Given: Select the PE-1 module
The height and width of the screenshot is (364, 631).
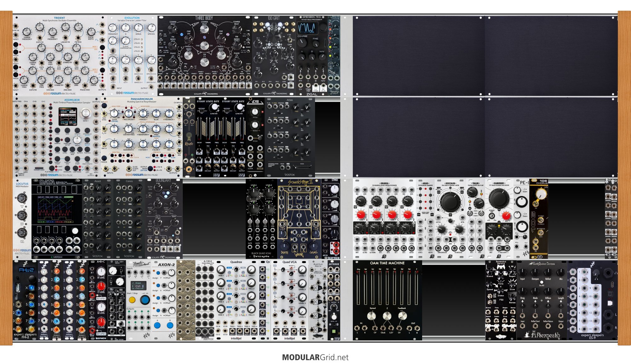Looking at the screenshot, I should coord(522,219).
